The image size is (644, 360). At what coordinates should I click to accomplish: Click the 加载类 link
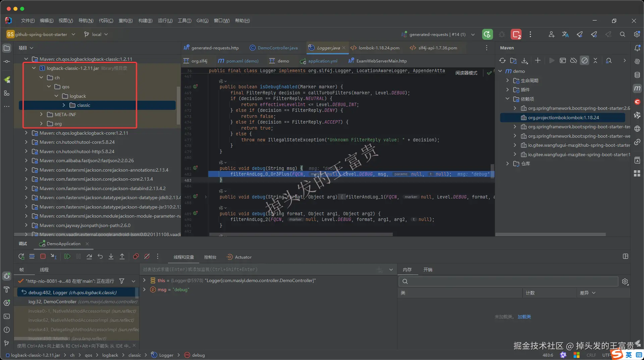[524, 317]
